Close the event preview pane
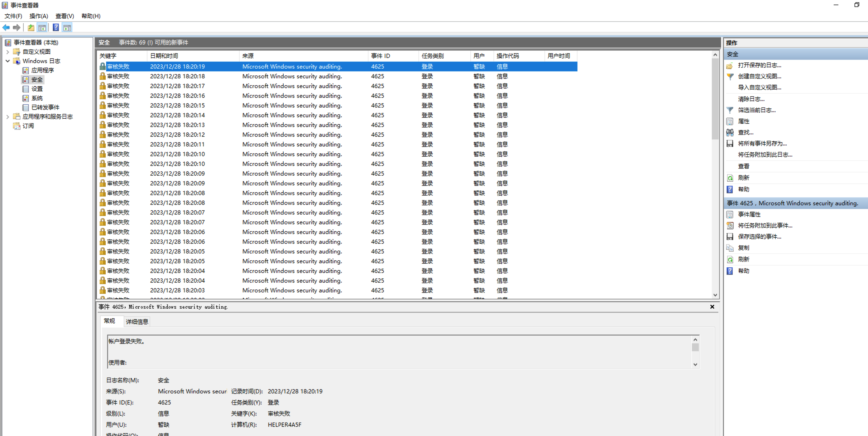The height and width of the screenshot is (436, 868). coord(712,307)
